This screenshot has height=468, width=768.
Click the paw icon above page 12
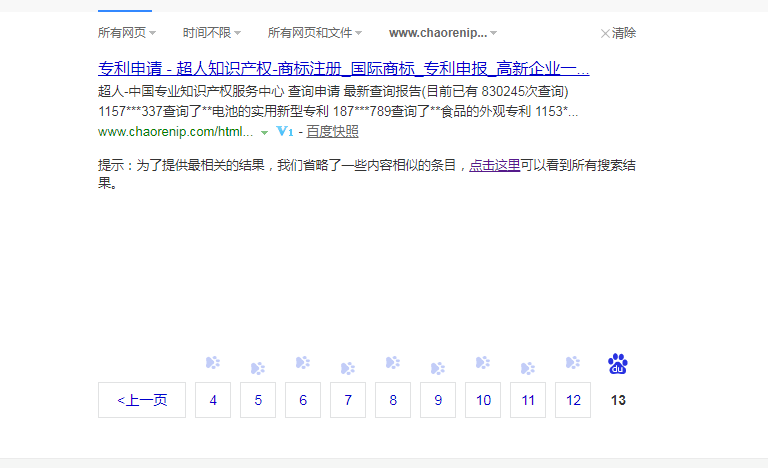tap(573, 363)
